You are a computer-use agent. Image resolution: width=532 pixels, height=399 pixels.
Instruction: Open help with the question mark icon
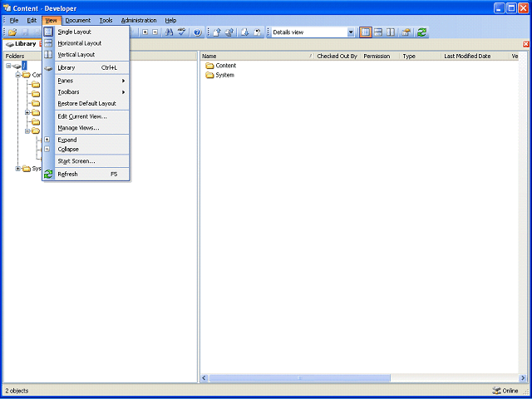[x=198, y=32]
